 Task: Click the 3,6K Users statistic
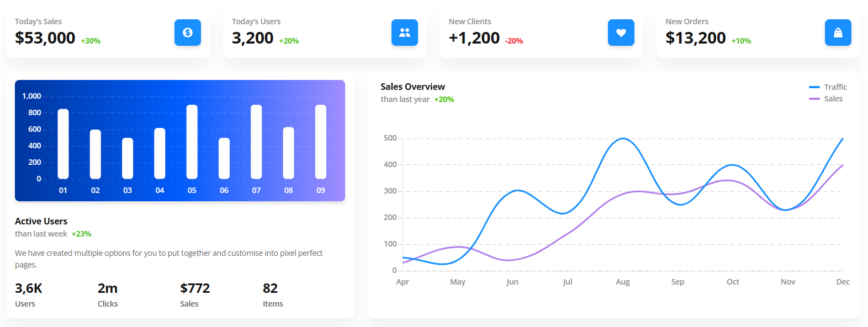click(x=29, y=288)
